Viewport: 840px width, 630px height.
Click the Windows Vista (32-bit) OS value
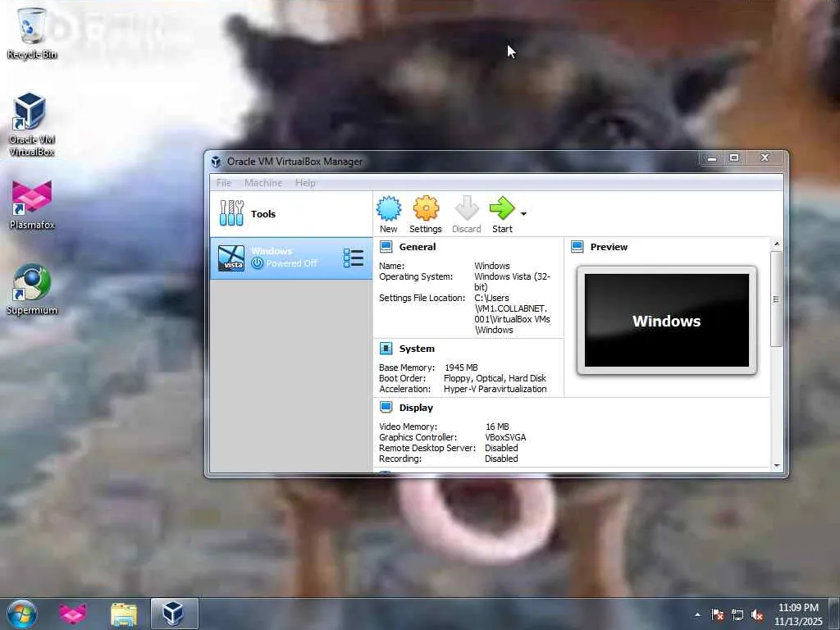click(512, 282)
